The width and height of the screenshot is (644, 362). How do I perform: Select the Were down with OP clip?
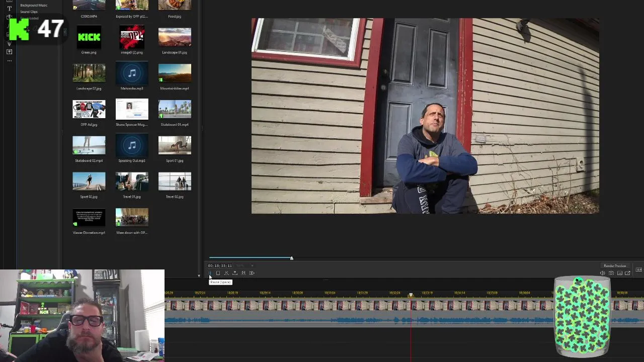coord(132,217)
